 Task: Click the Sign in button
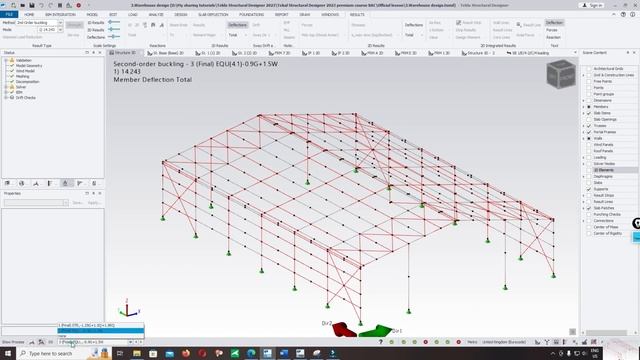[x=593, y=5]
